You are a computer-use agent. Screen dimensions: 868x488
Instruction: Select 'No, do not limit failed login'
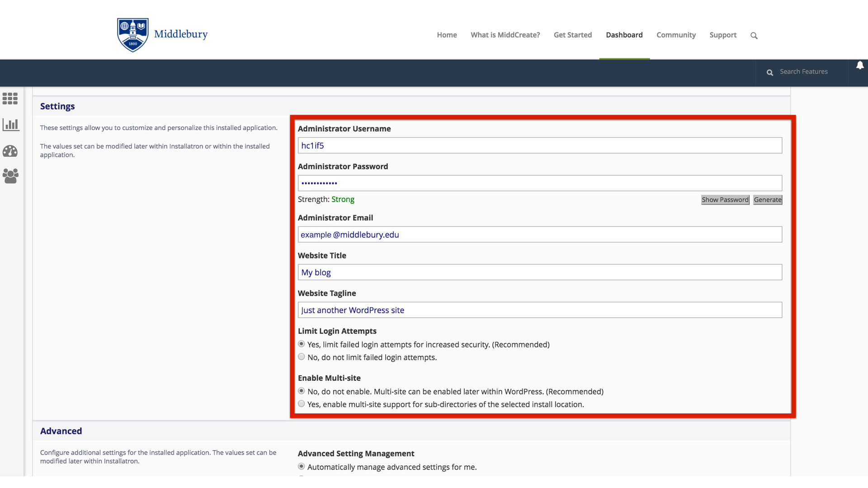pyautogui.click(x=302, y=357)
